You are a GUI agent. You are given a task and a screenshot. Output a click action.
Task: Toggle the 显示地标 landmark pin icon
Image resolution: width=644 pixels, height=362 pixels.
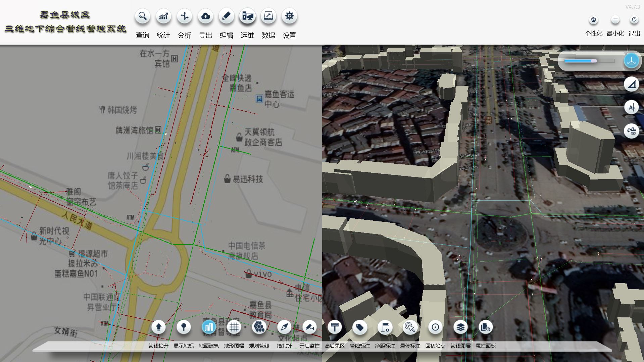coord(184,327)
